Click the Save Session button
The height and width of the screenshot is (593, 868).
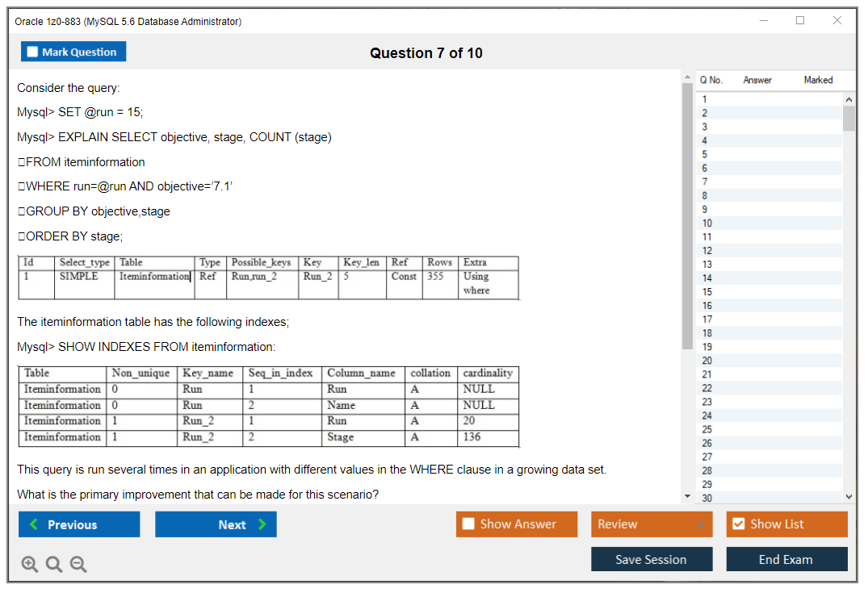coord(652,559)
